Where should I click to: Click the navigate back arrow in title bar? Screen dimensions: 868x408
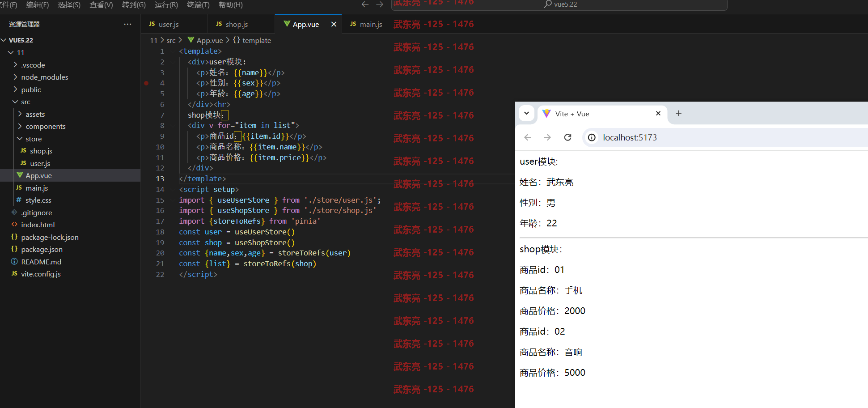(x=365, y=4)
